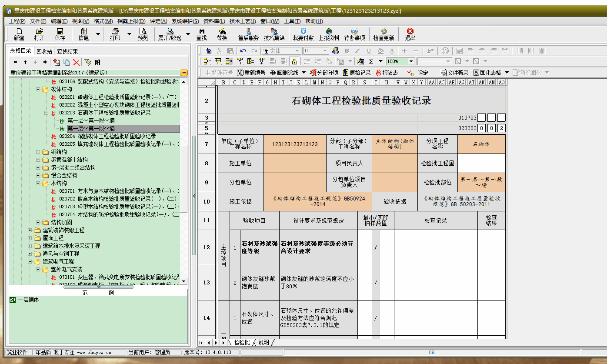The image size is (607, 364).
Task: Switch to the 说明 sheet tab
Action: click(x=263, y=343)
